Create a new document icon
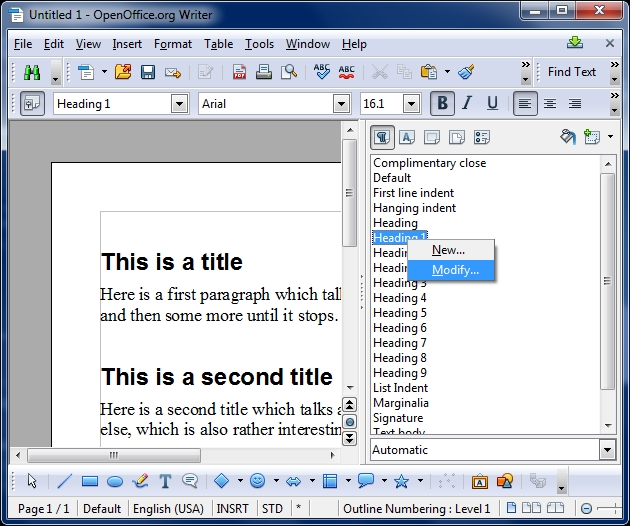This screenshot has height=526, width=630. (x=86, y=72)
